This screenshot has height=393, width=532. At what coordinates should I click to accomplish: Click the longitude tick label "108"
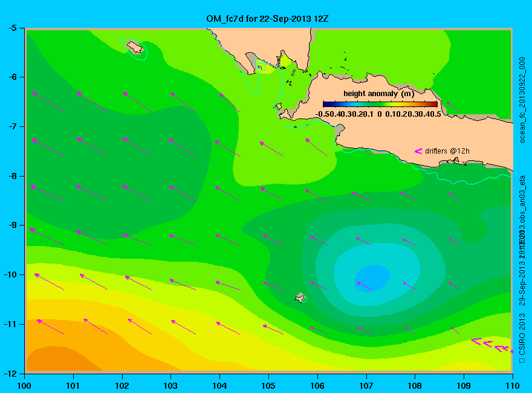pyautogui.click(x=415, y=386)
